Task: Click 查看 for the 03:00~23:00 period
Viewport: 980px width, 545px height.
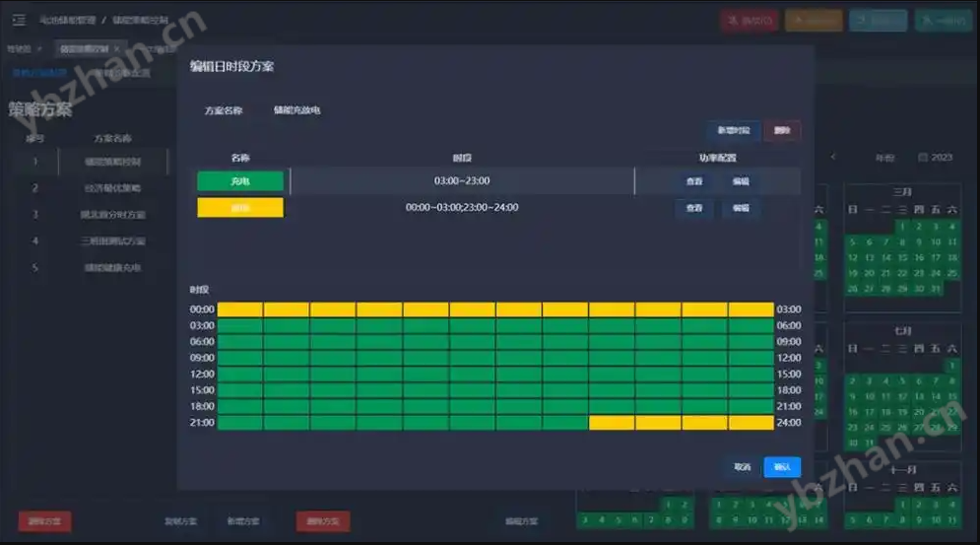Action: 694,181
